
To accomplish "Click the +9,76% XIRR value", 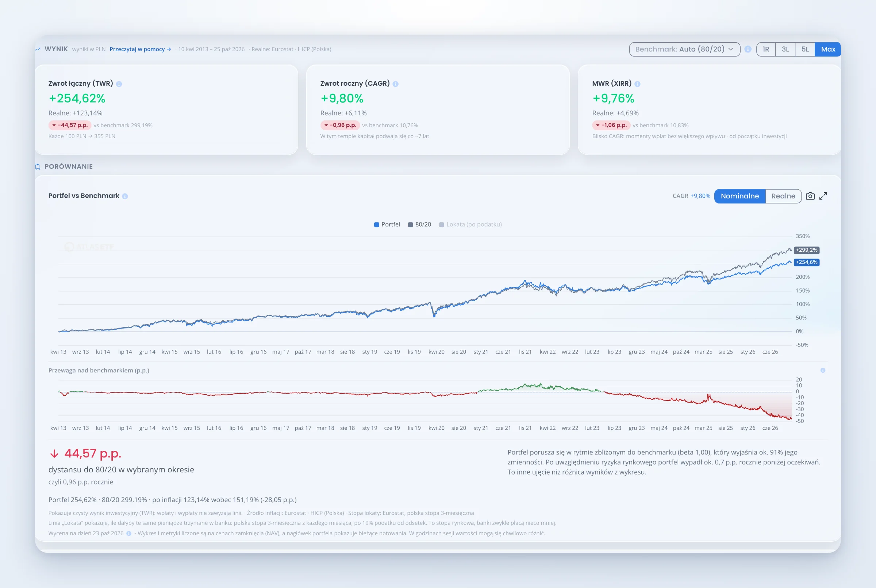I will pos(613,98).
